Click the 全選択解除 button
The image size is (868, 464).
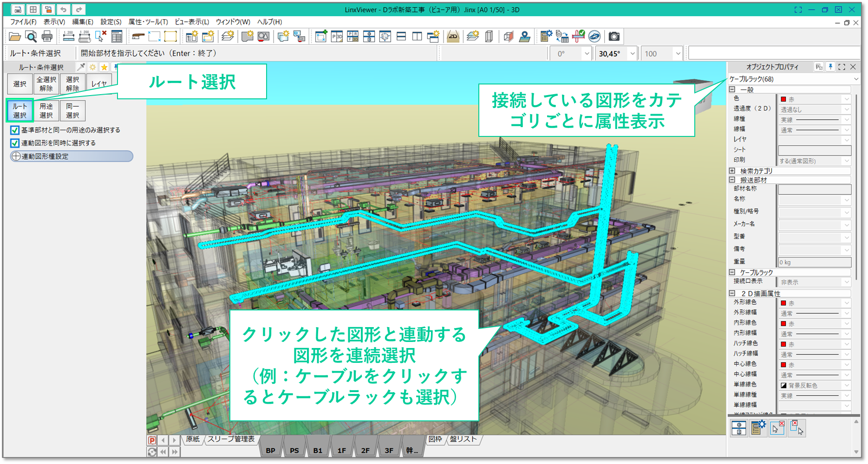point(46,84)
